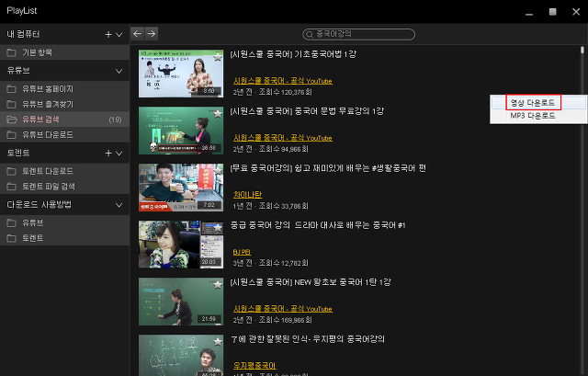This screenshot has height=376, width=588.
Task: Select the 토렌트 entry under 다운로드 사용방법
Action: [x=64, y=238]
